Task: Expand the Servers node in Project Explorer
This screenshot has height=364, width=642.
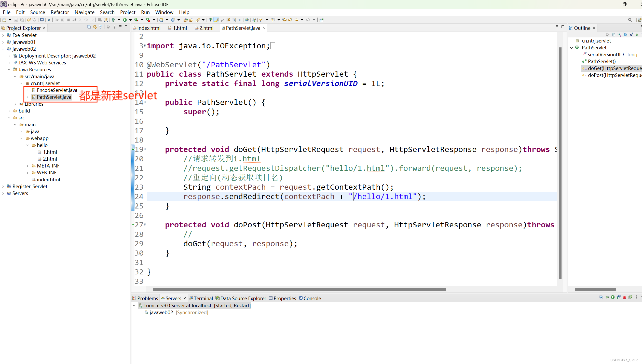Action: click(3, 193)
